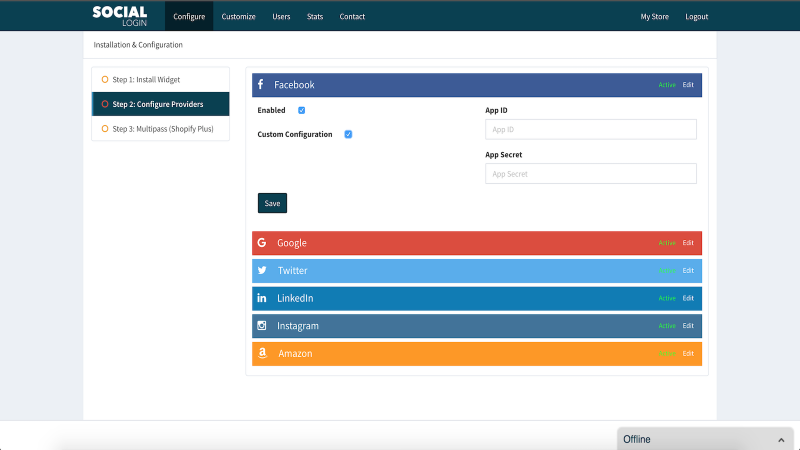Click Active status on Instagram row
The image size is (800, 450).
click(667, 326)
